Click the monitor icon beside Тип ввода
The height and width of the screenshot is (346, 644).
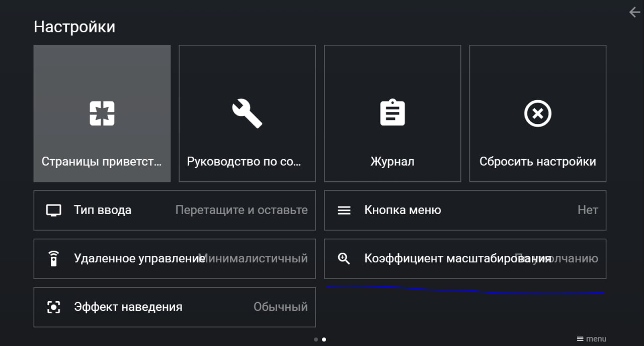tap(53, 210)
